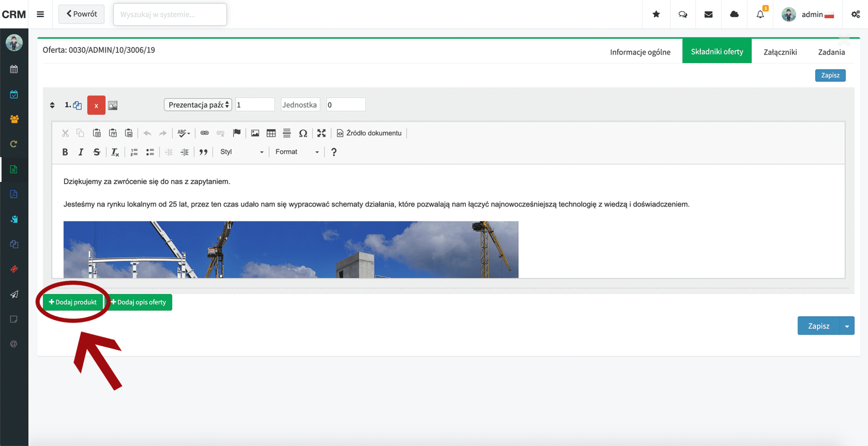Insert an anchor with the flag icon
The width and height of the screenshot is (868, 446).
(237, 133)
